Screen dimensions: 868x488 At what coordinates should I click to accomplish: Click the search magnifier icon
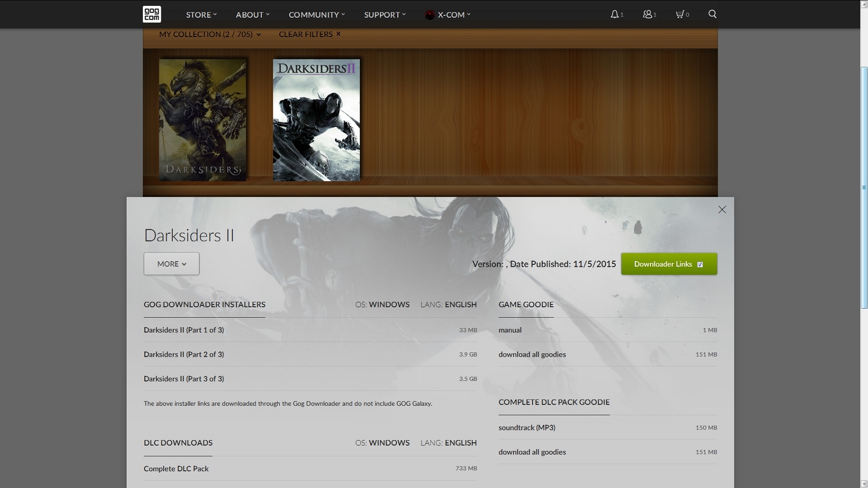pyautogui.click(x=712, y=14)
